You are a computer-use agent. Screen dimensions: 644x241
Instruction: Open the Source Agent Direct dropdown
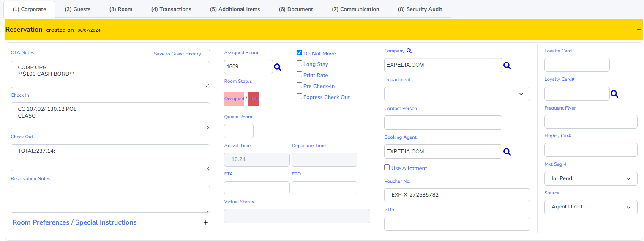[591, 207]
